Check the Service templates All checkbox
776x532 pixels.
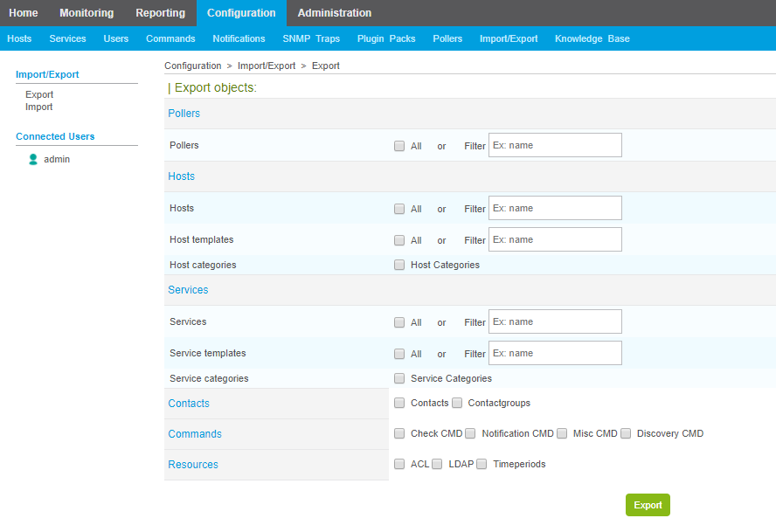(398, 354)
